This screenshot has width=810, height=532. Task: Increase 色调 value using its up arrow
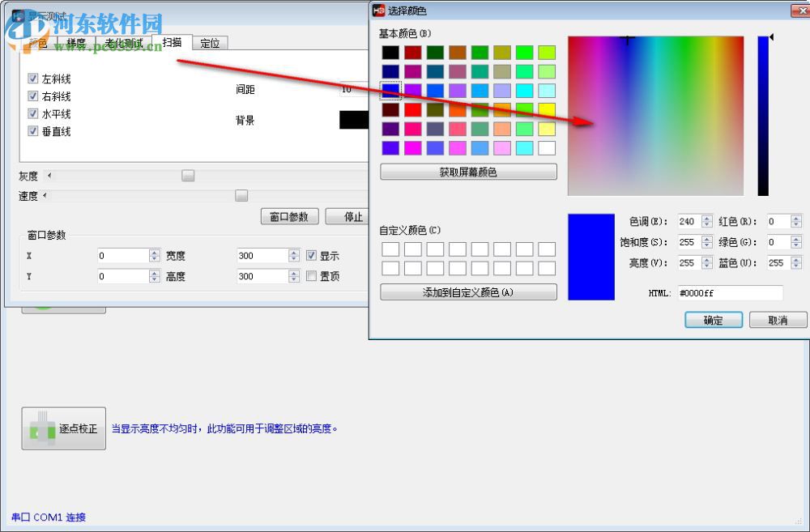pyautogui.click(x=706, y=218)
